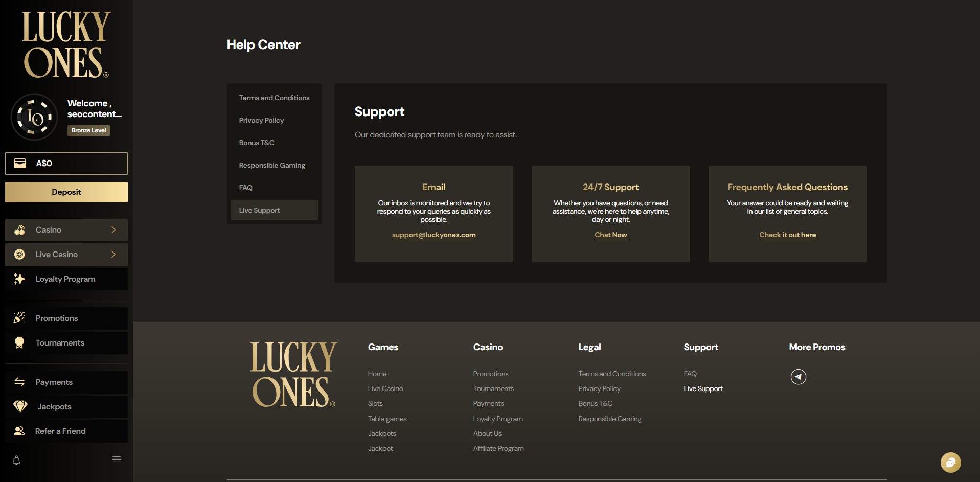Open Privacy Policy in help menu
The image size is (980, 482).
pos(274,120)
